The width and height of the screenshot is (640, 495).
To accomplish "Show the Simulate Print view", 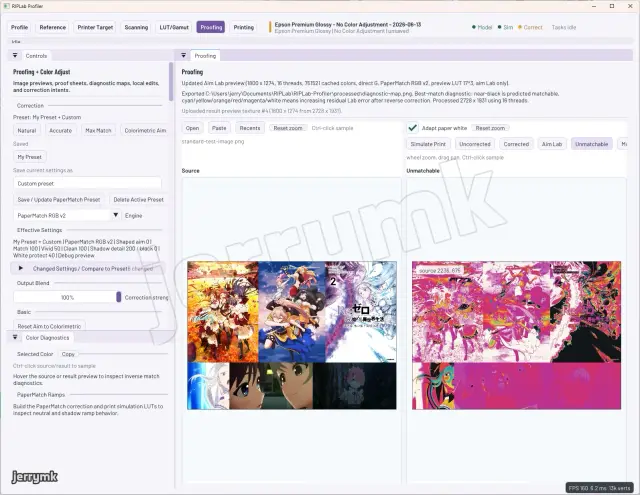I will [x=428, y=144].
